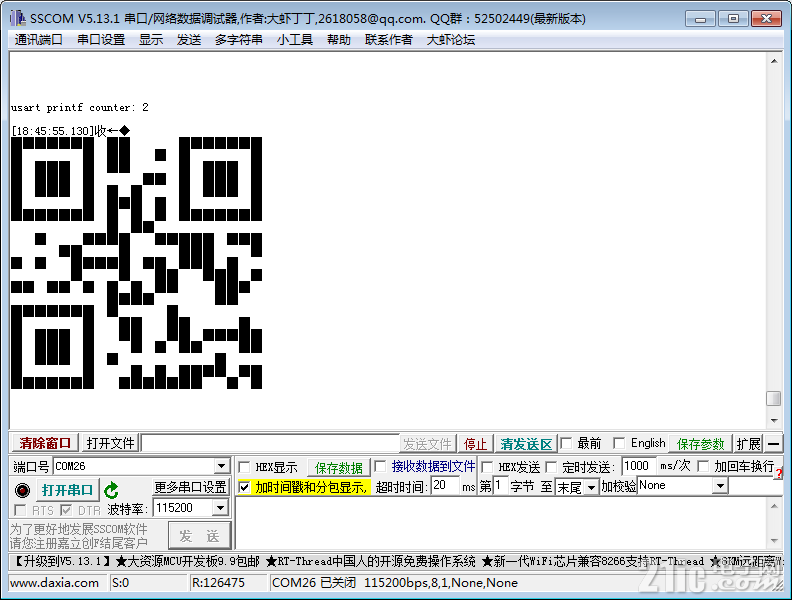
Task: Click the 1000 ms interval field
Action: tap(638, 466)
